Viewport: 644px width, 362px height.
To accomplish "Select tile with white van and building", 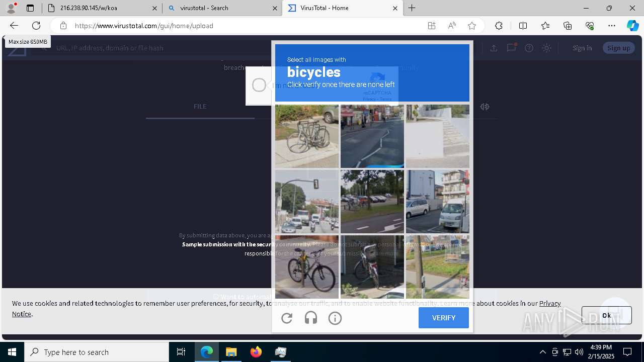I will click(438, 202).
